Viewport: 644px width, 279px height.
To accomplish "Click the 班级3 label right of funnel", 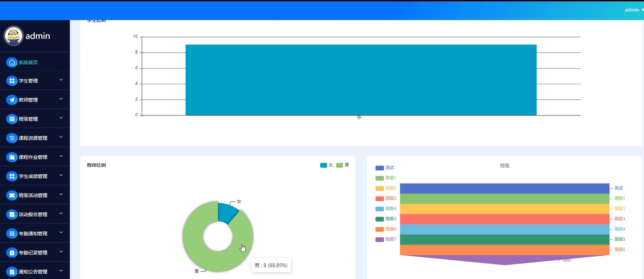I will point(620,219).
